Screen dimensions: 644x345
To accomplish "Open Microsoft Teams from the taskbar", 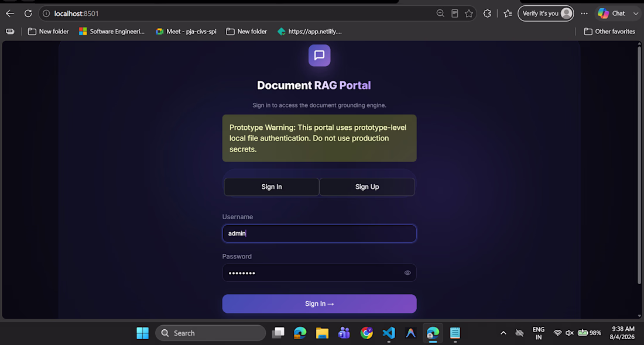I will 344,333.
